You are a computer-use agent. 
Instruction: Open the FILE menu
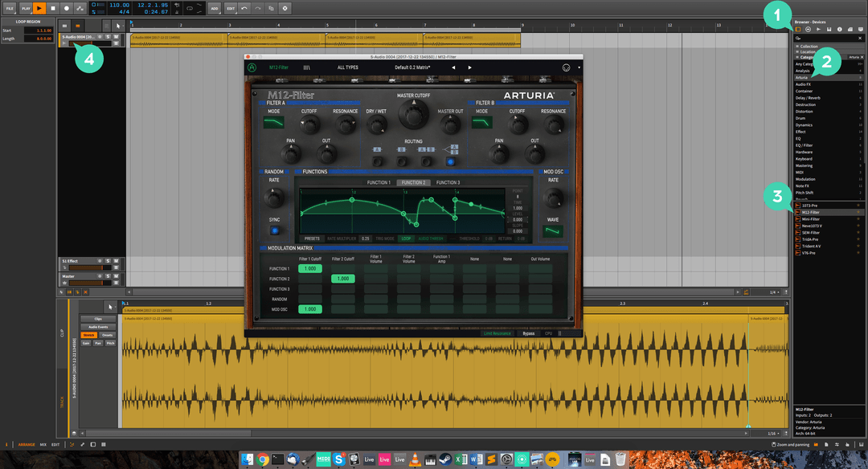tap(10, 8)
